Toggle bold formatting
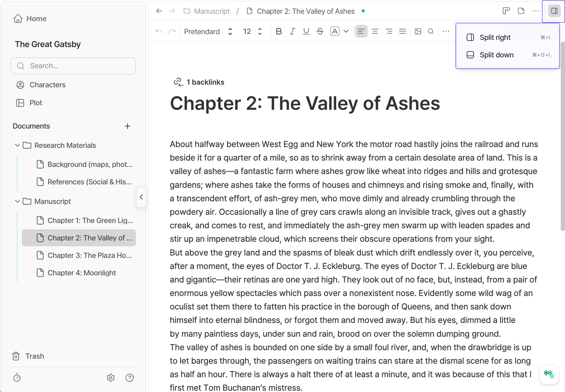 [x=279, y=31]
